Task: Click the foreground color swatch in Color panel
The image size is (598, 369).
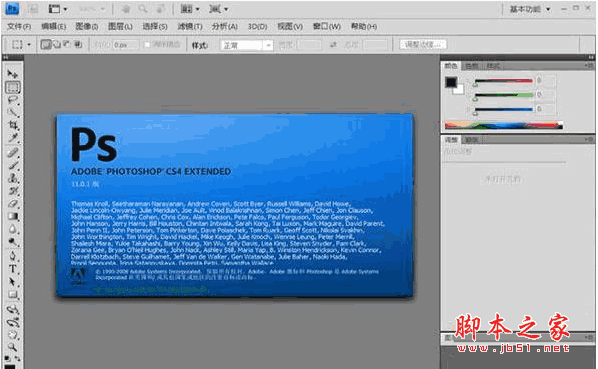Action: 451,82
